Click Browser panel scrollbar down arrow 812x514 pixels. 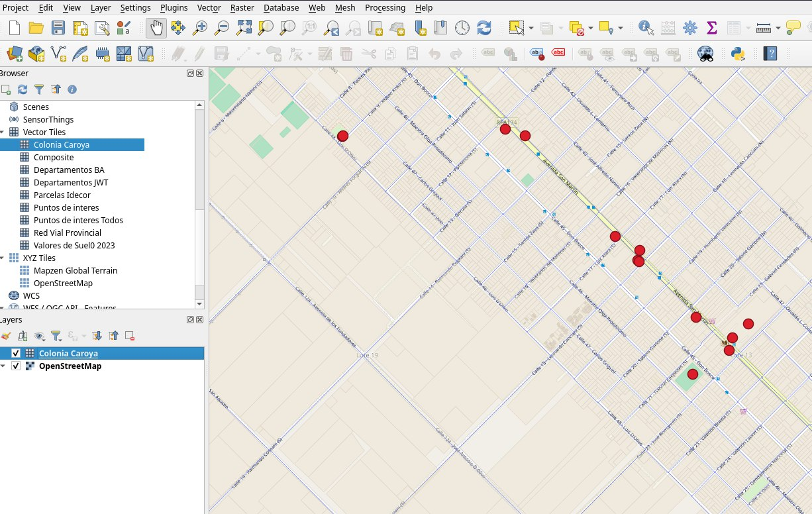coord(199,303)
